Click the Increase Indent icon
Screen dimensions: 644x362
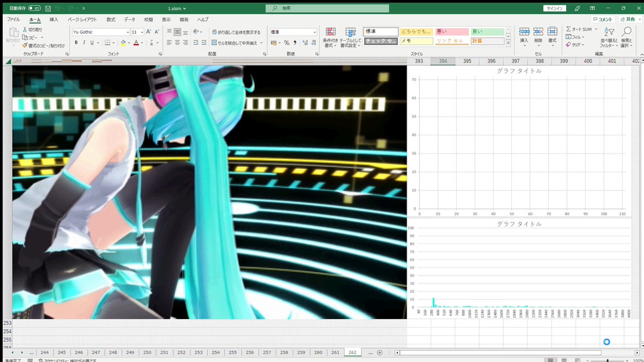[x=204, y=43]
